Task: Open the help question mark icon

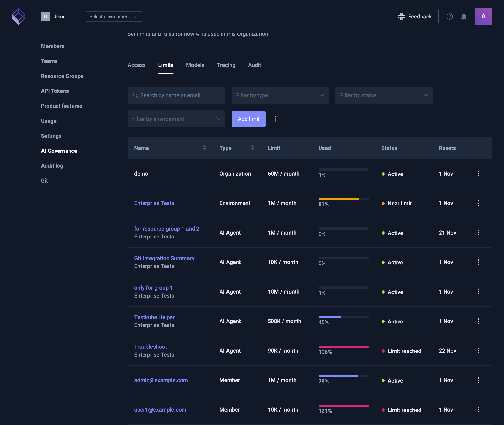Action: 449,16
